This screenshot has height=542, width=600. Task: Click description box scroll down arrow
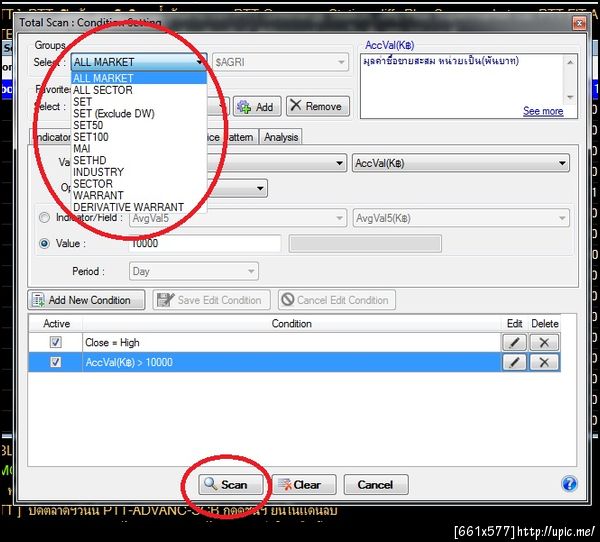tap(570, 97)
